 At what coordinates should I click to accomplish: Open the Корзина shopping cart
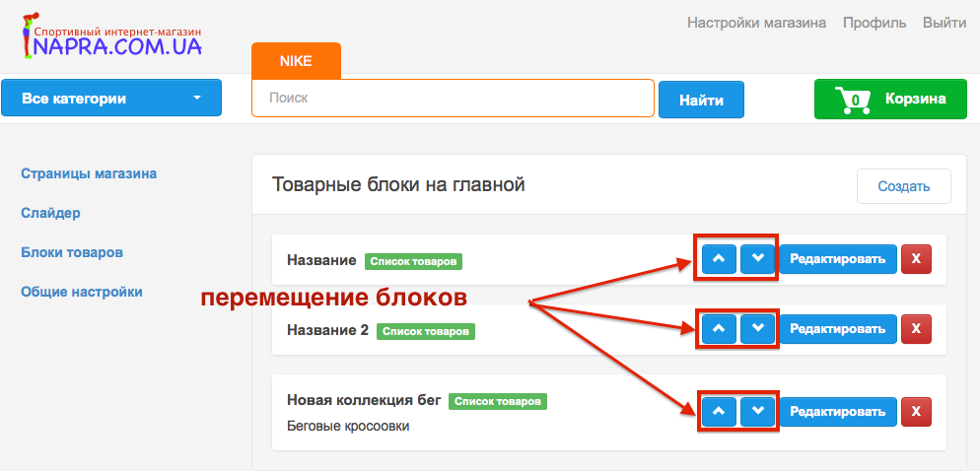(890, 99)
